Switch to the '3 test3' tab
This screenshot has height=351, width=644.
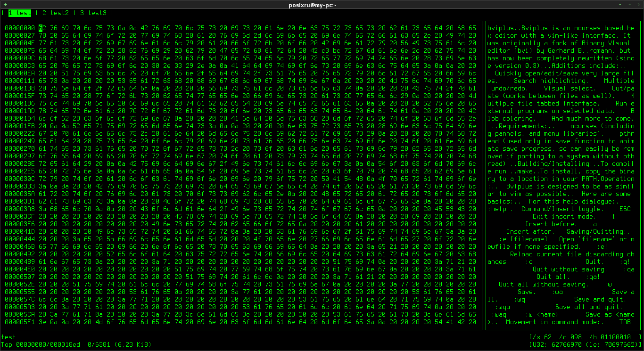tap(93, 13)
